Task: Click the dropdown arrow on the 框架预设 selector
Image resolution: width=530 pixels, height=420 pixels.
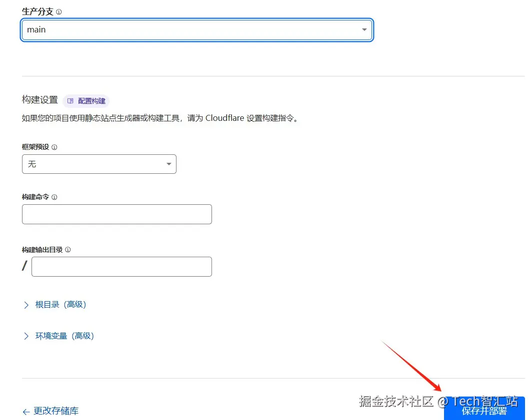Action: 169,164
